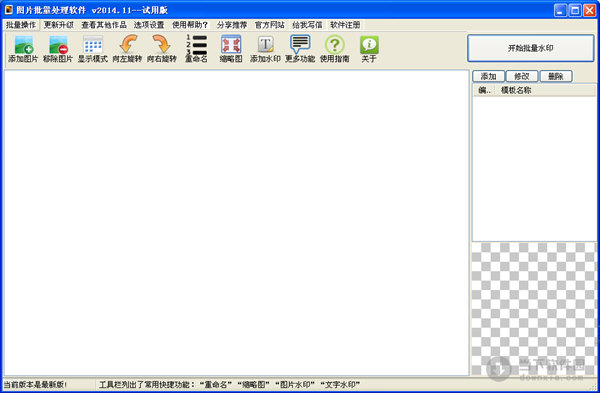Click the 删除 template button
The width and height of the screenshot is (600, 393).
pyautogui.click(x=556, y=76)
